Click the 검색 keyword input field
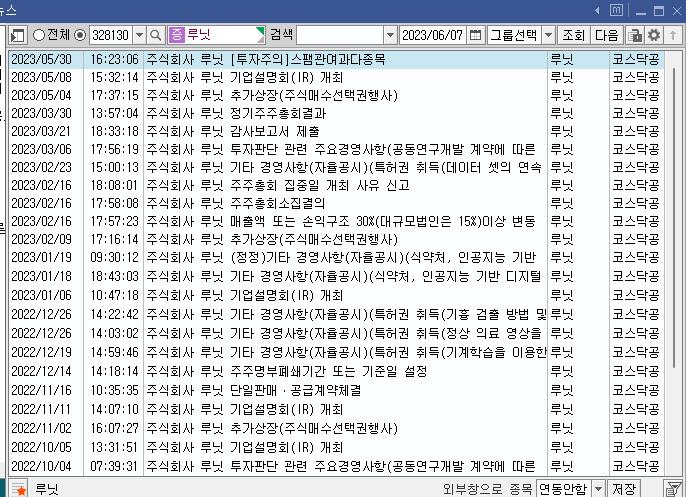The height and width of the screenshot is (497, 686). 340,35
